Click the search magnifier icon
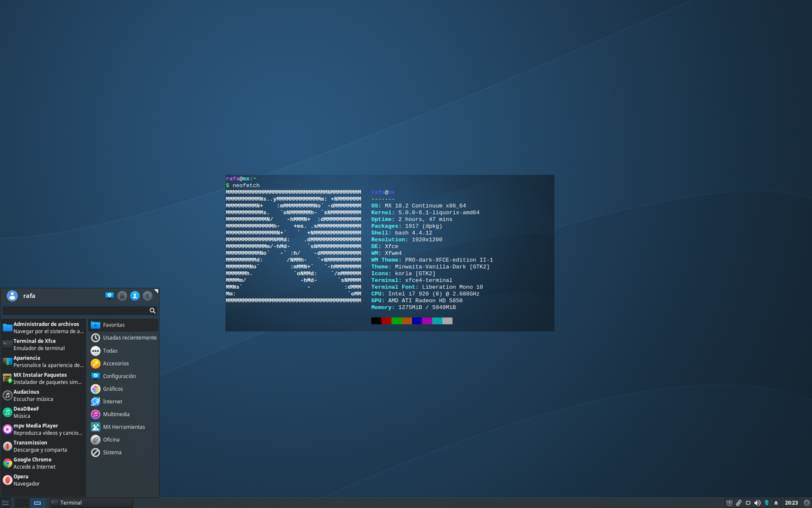Screen dimensions: 812x508 pos(152,311)
